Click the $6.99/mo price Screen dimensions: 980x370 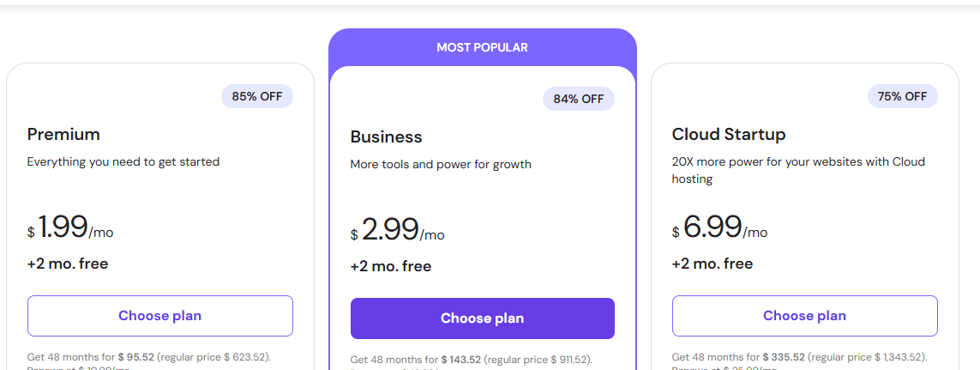[x=720, y=227]
